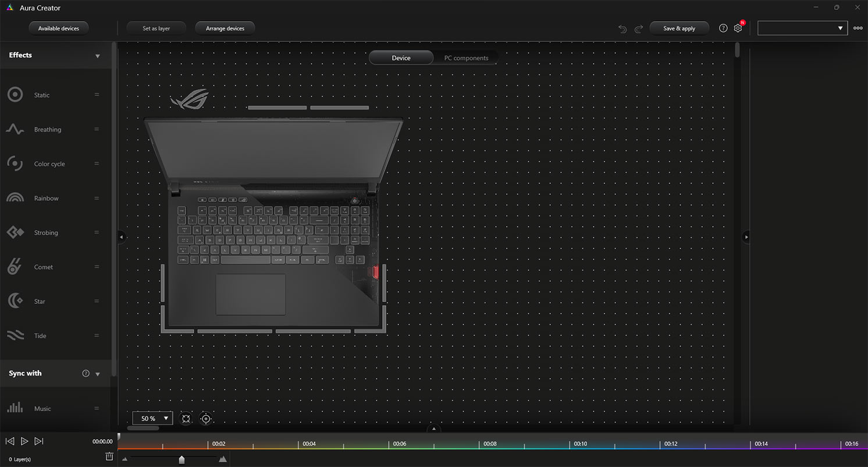
Task: Choose the Breathing effect icon
Action: tap(15, 129)
